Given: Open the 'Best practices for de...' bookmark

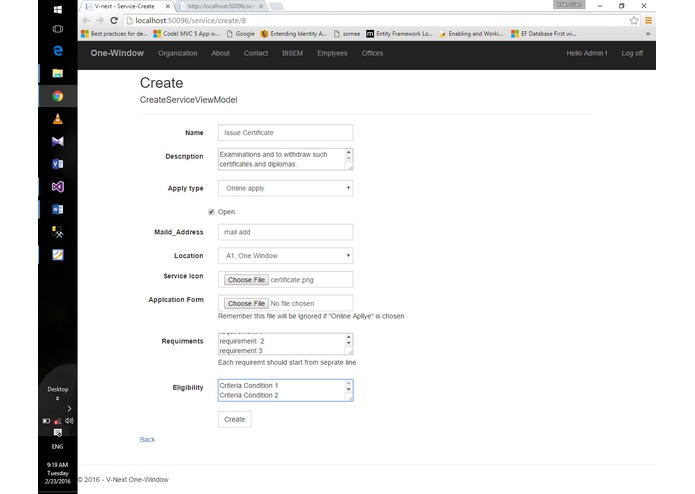Looking at the screenshot, I should [x=114, y=34].
